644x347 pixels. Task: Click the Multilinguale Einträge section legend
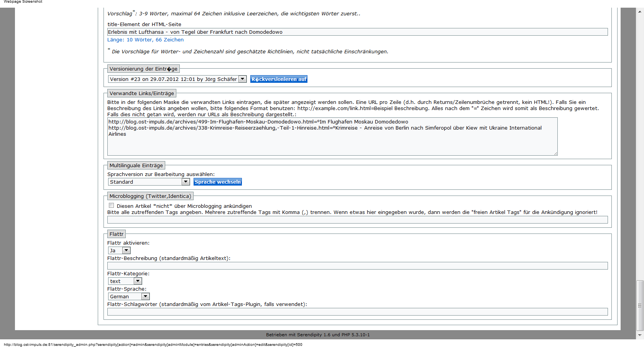(x=136, y=166)
